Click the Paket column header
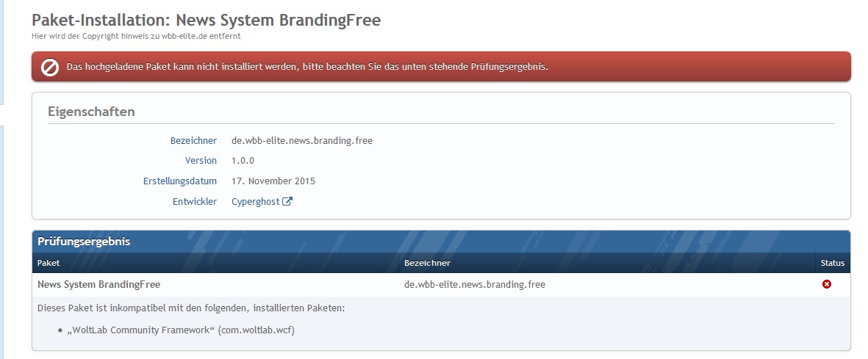The height and width of the screenshot is (359, 868). click(x=49, y=263)
